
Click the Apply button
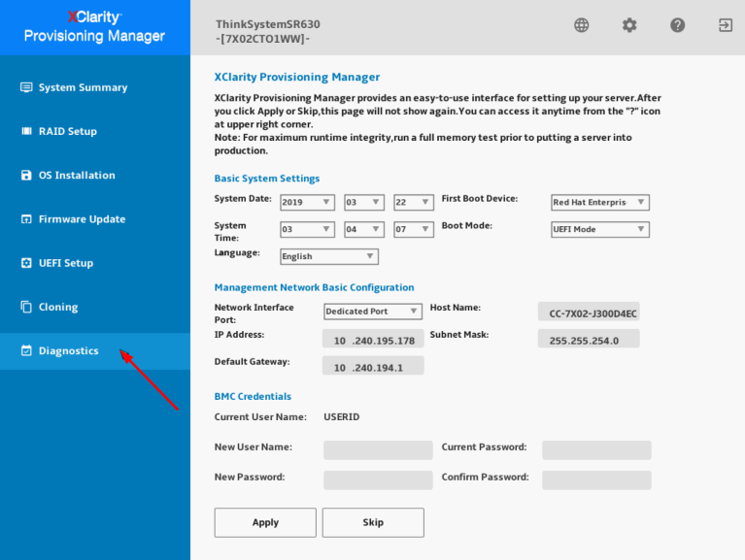[x=265, y=522]
